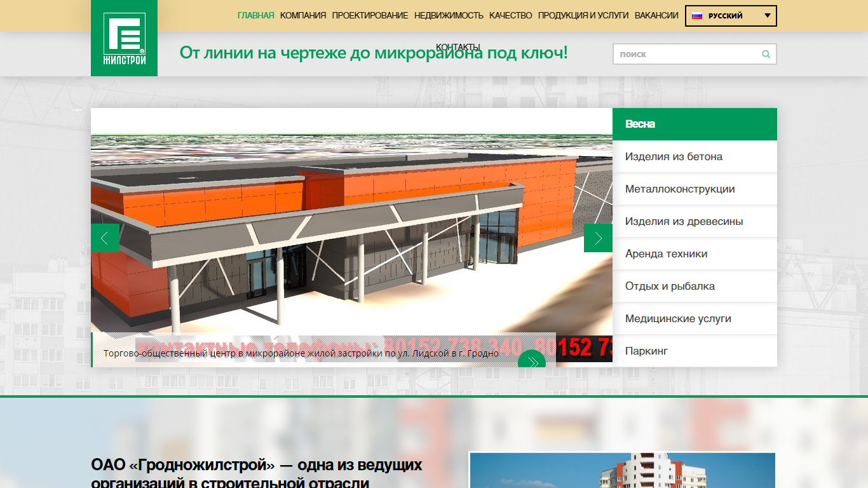The width and height of the screenshot is (868, 488).
Task: Open the ПРОДУКЦИЯ И УСЛУГИ menu item
Action: (x=583, y=15)
